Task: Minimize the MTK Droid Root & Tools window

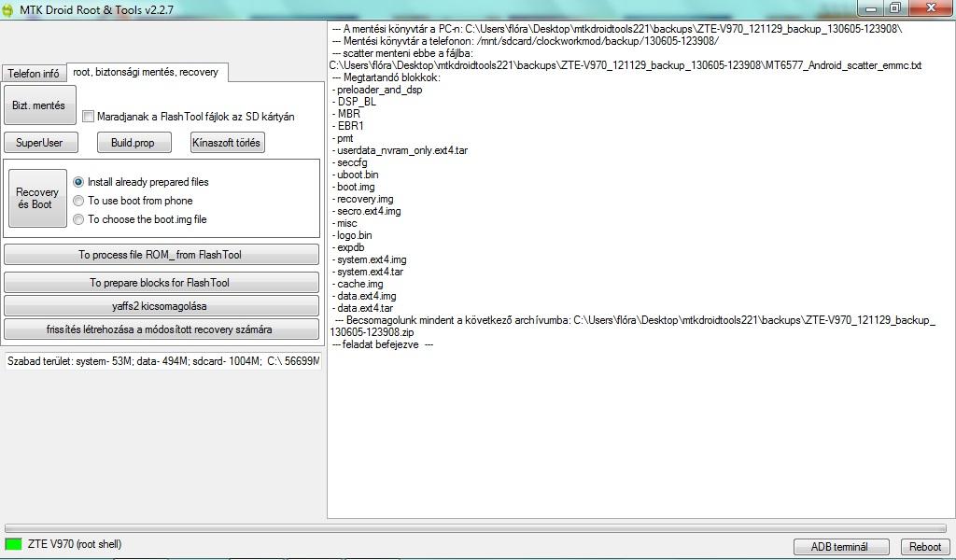Action: 870,8
